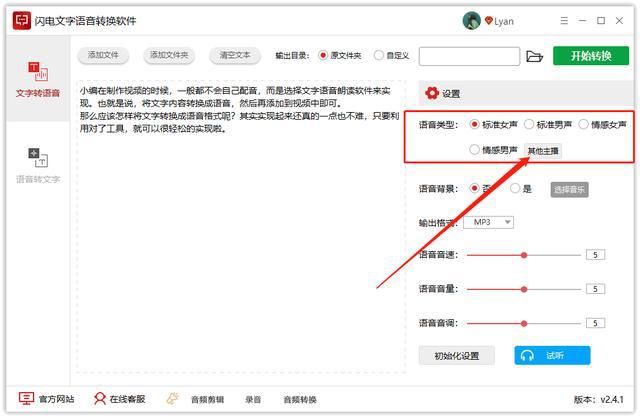640x418 pixels.
Task: Start conversion with 开始转换 button
Action: coord(591,56)
